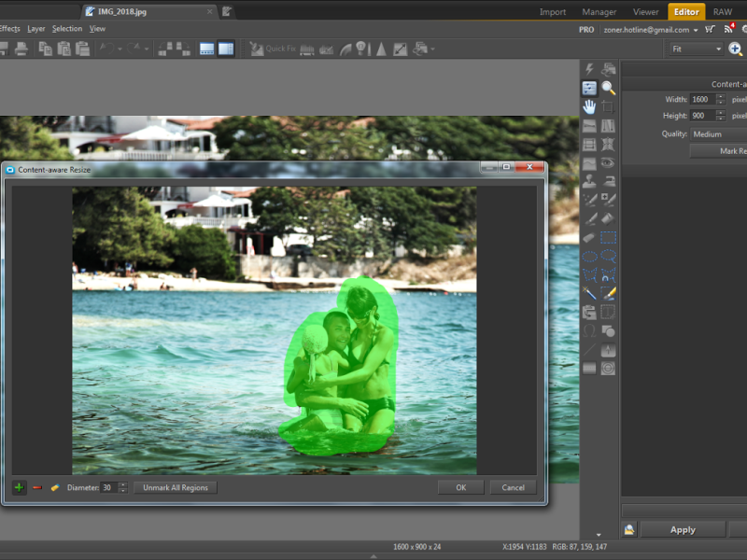Select the Magnetic Lasso tool
The height and width of the screenshot is (560, 747).
pos(608,274)
